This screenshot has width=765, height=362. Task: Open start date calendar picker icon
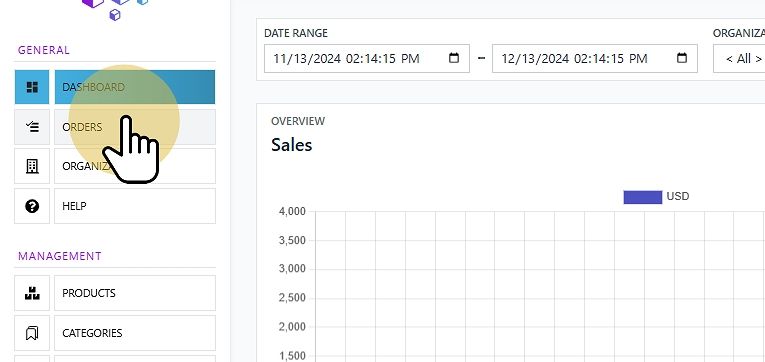point(454,58)
